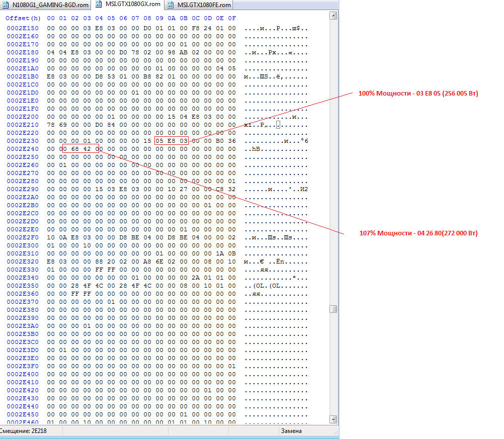
Task: Select offset row 0002E210
Action: [x=23, y=125]
